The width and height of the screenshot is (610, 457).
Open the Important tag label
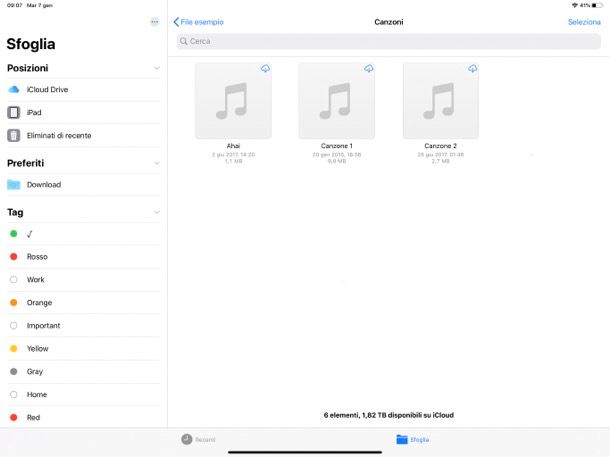[43, 326]
